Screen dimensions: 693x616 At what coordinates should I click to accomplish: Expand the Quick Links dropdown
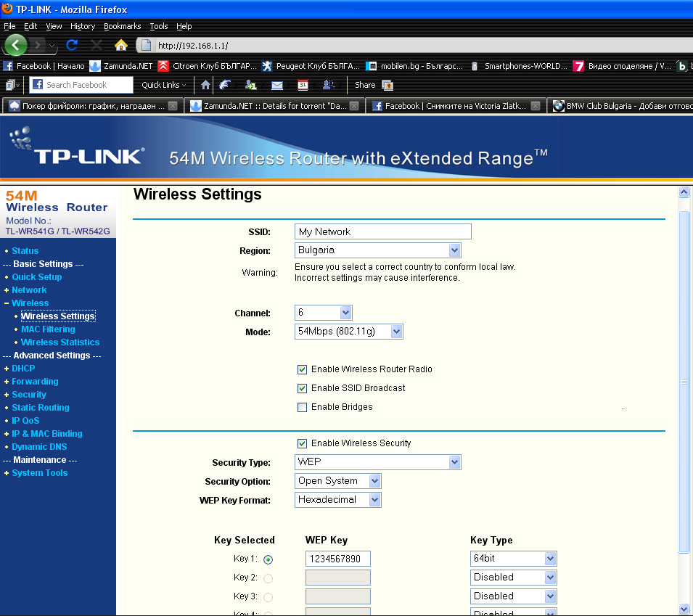pyautogui.click(x=164, y=85)
